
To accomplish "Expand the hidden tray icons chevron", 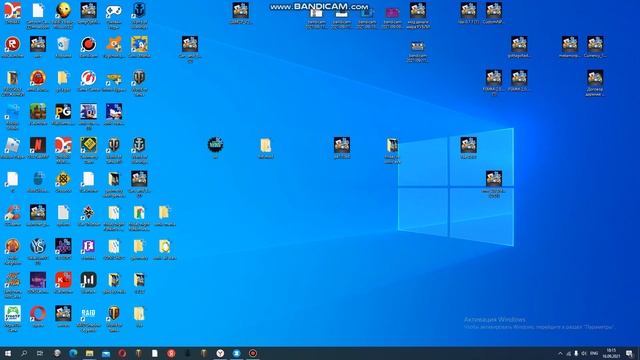I will tap(560, 353).
